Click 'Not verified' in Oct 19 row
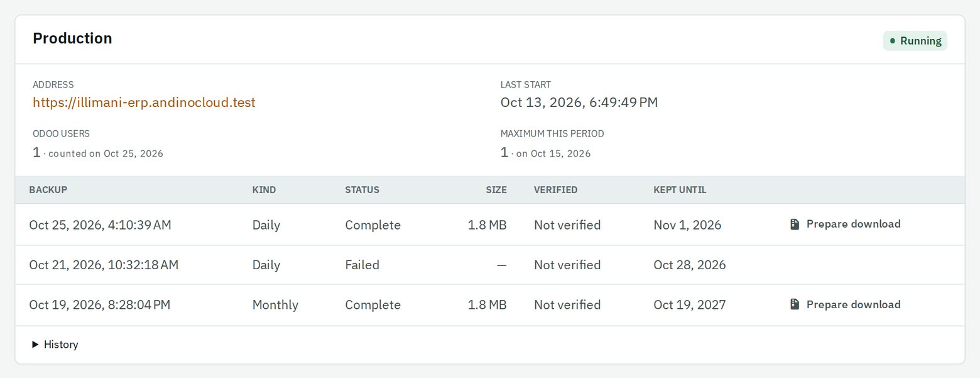980x378 pixels. pyautogui.click(x=567, y=305)
